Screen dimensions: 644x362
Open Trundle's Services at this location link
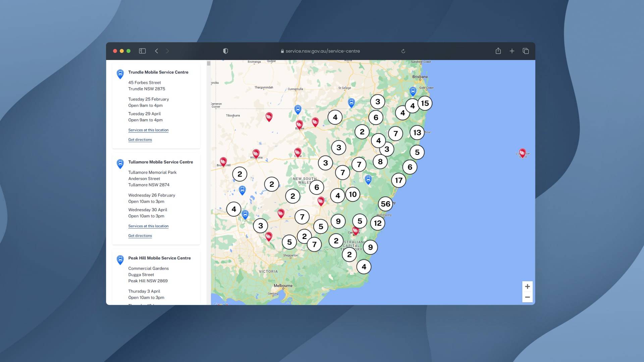(148, 130)
